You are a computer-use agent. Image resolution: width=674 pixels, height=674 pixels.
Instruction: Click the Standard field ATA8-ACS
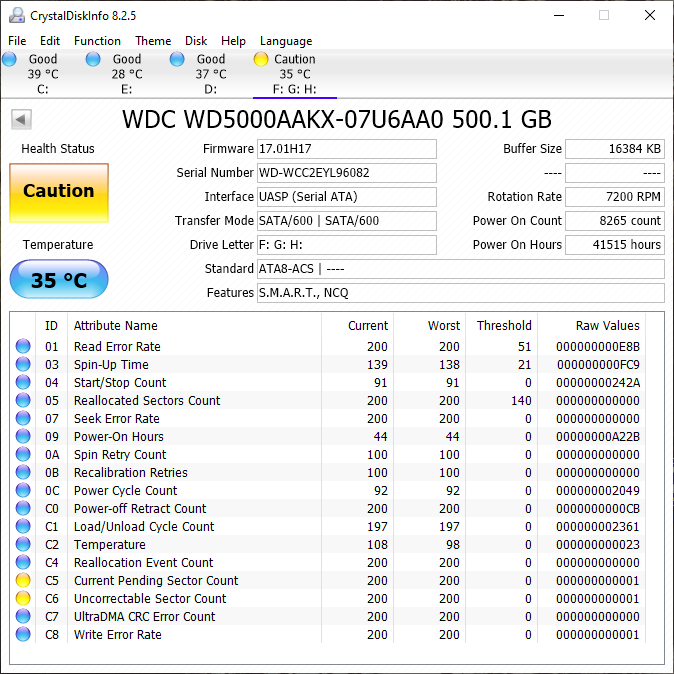(461, 269)
